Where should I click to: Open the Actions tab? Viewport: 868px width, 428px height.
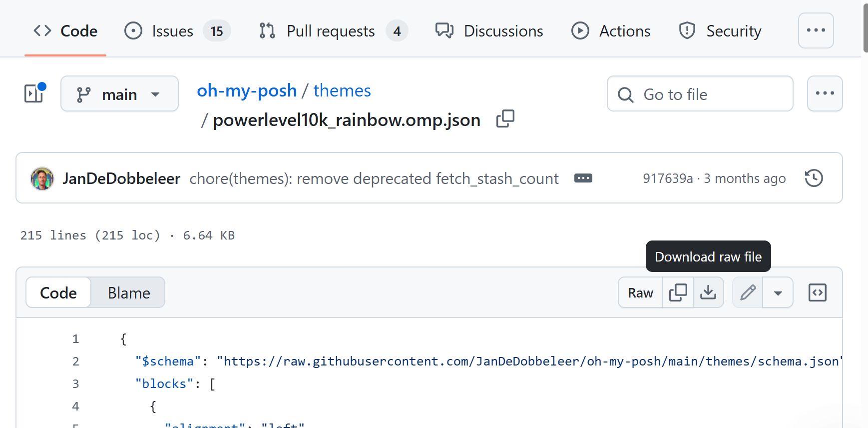[611, 31]
